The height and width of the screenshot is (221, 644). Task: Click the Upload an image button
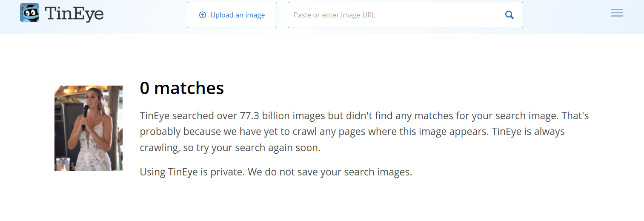pos(232,15)
